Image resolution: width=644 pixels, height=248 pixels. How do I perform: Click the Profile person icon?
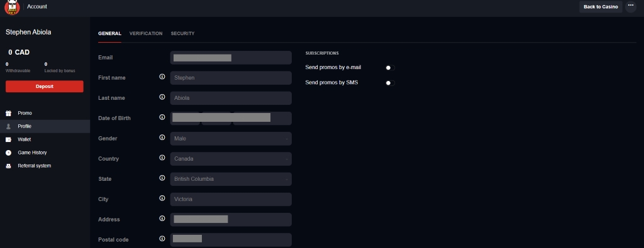click(x=9, y=126)
